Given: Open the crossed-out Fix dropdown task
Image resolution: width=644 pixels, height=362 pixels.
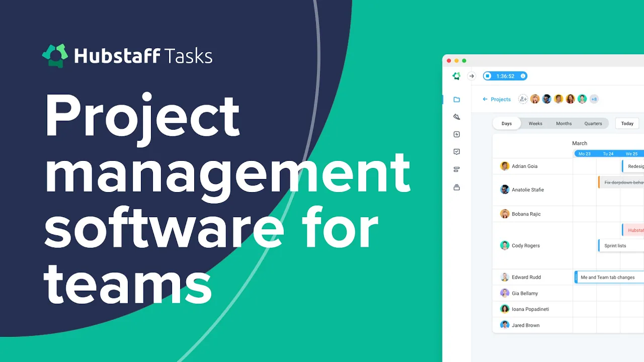Looking at the screenshot, I should 621,183.
